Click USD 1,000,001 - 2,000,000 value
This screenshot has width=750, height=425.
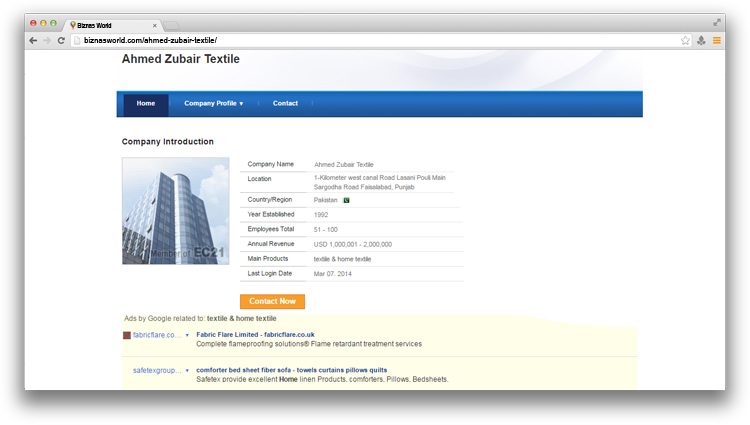353,244
